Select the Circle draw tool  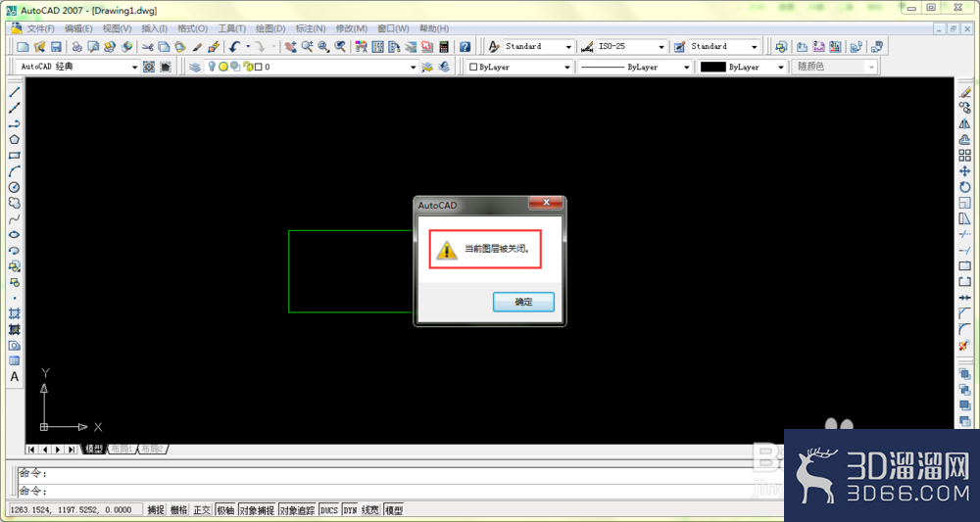tap(15, 187)
